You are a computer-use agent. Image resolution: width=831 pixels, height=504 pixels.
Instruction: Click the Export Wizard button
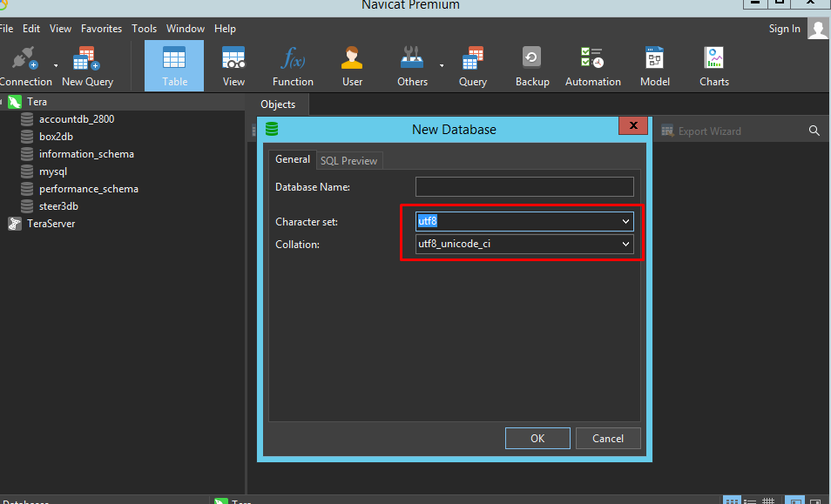700,131
